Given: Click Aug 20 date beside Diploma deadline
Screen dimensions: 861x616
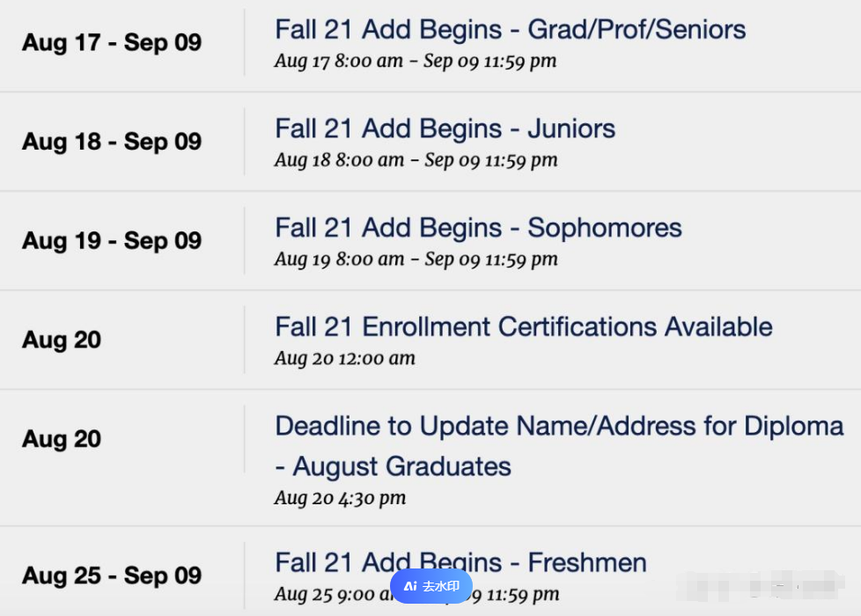Looking at the screenshot, I should coord(62,439).
